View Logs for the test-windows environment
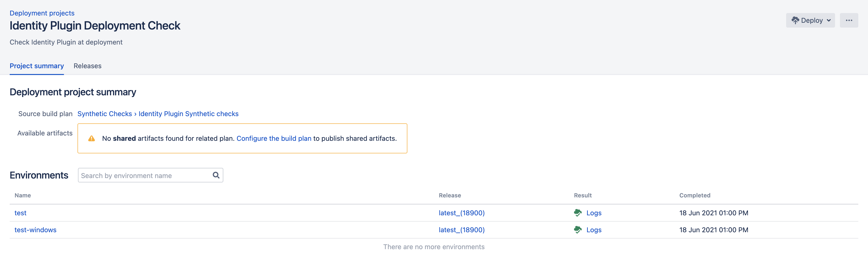This screenshot has height=269, width=868. (x=594, y=230)
